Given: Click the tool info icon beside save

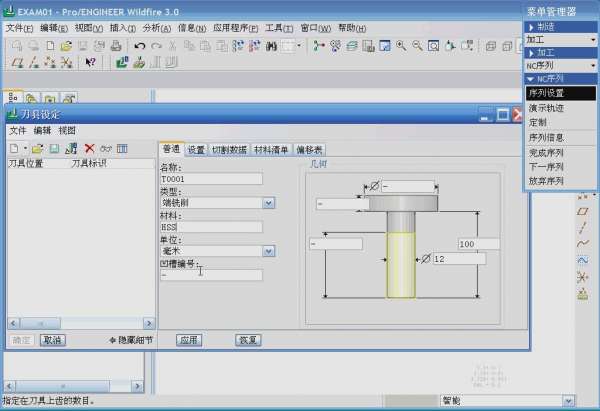Looking at the screenshot, I should tap(71, 148).
